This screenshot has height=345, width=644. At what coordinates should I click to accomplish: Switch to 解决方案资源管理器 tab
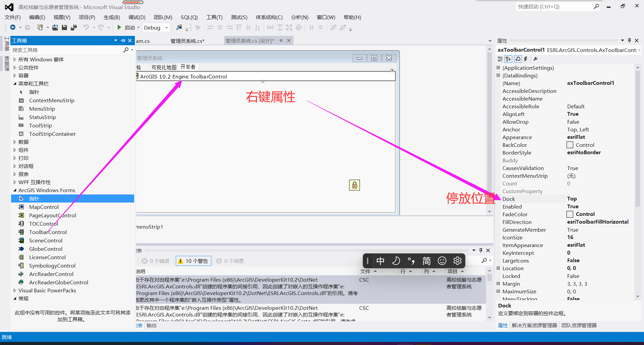tap(534, 325)
